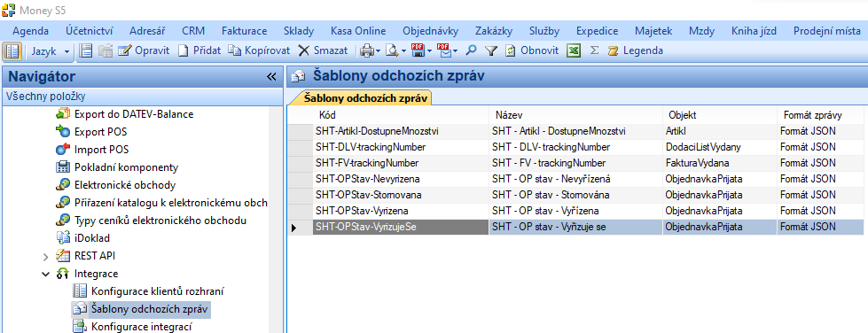Image resolution: width=868 pixels, height=333 pixels.
Task: Open the Kniha jízd menu
Action: pyautogui.click(x=754, y=31)
